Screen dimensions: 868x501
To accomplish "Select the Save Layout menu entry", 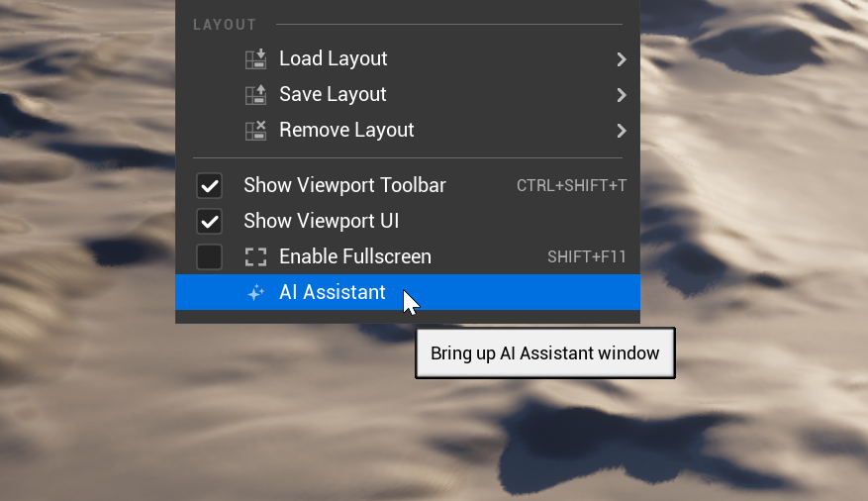I will click(x=408, y=95).
